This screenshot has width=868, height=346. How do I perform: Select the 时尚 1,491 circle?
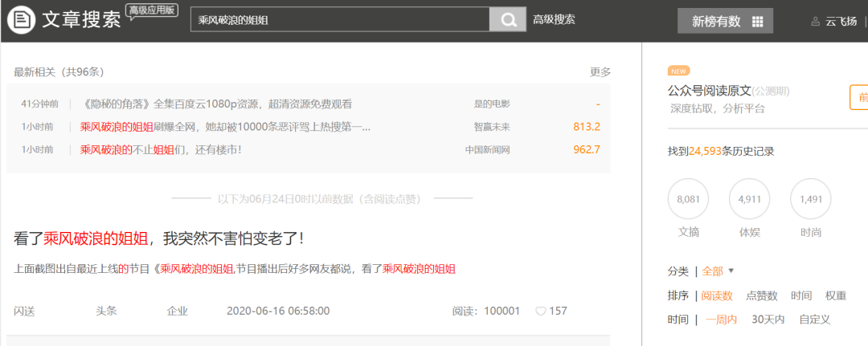[x=810, y=199]
